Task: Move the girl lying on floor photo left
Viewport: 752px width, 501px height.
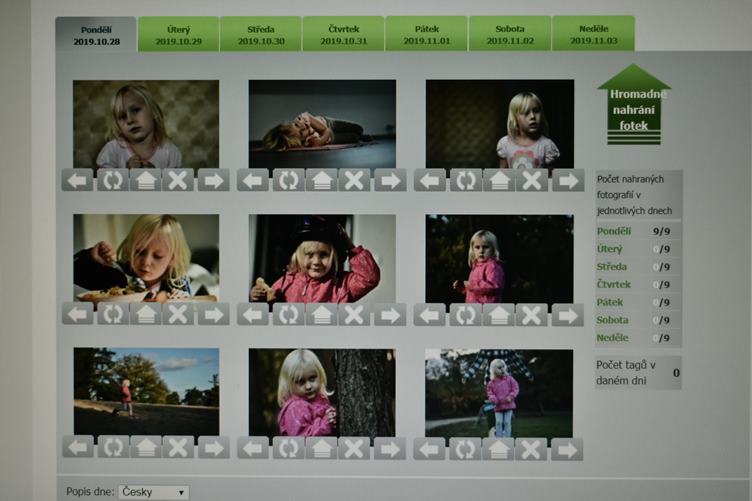Action: coord(253,181)
